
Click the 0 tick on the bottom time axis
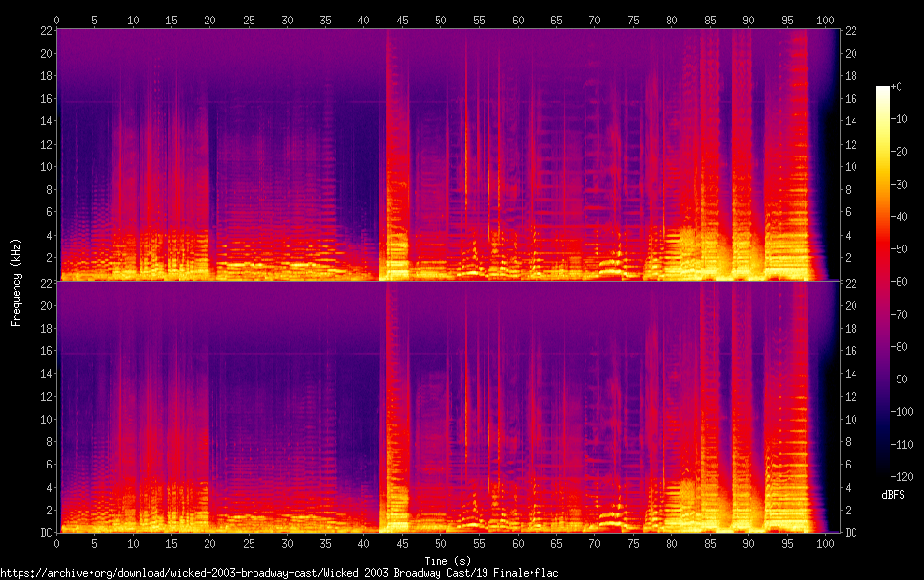click(x=57, y=543)
